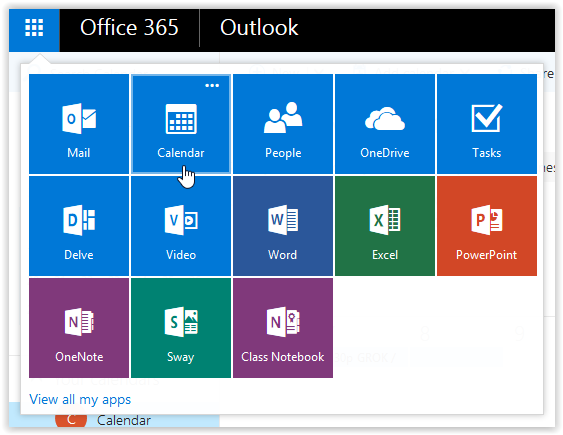
Task: Click the Office 365 header title
Action: 129,28
